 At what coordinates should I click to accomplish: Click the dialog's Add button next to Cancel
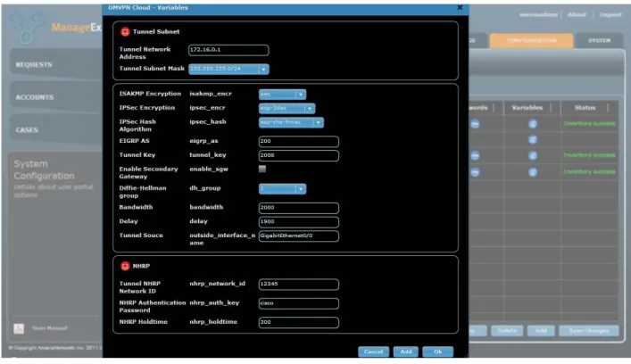coord(405,352)
